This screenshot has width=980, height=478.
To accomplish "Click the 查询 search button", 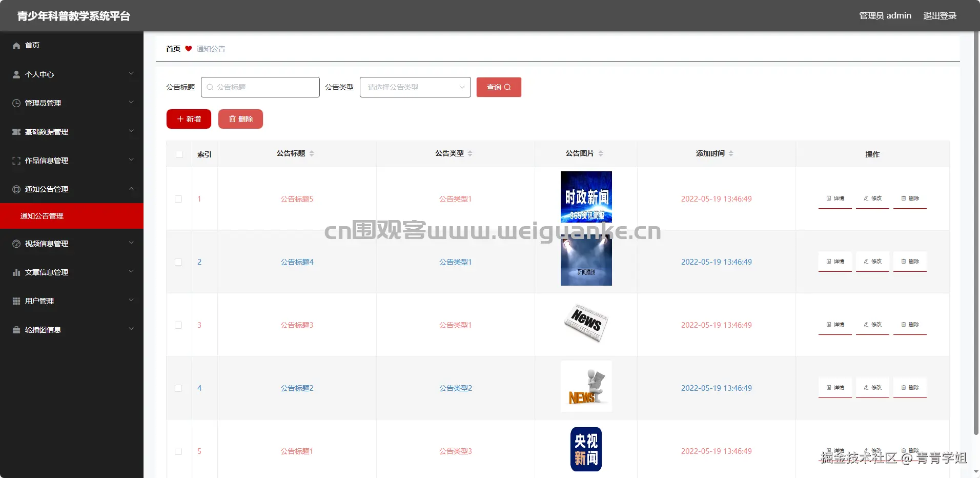I will (x=499, y=87).
